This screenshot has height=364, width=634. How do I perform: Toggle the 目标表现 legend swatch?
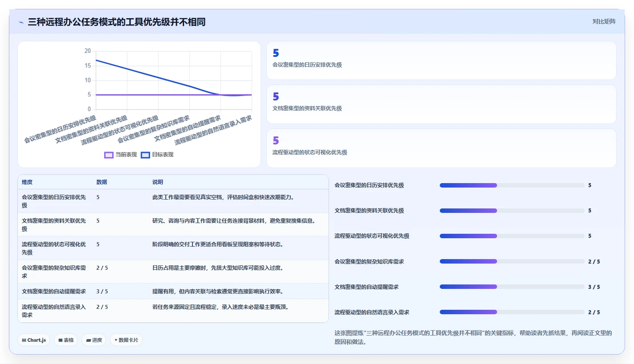point(145,155)
